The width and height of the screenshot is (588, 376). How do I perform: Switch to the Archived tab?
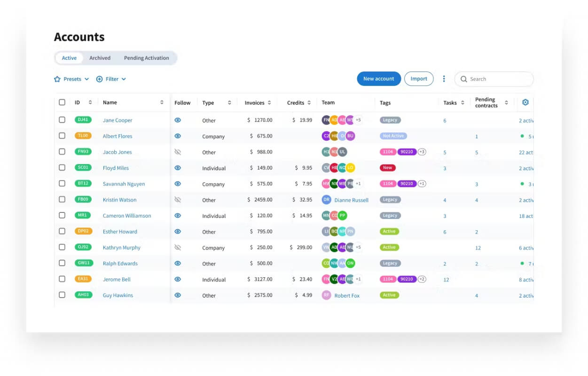[x=100, y=58]
